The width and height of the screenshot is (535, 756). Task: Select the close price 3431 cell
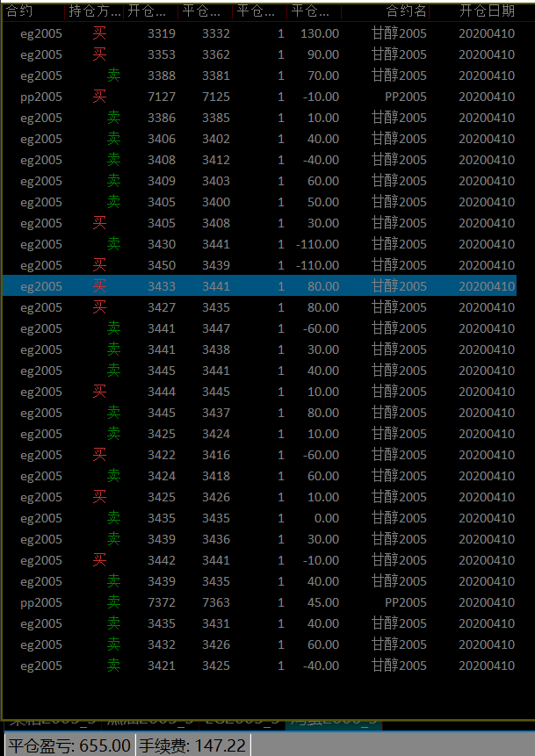coord(216,624)
